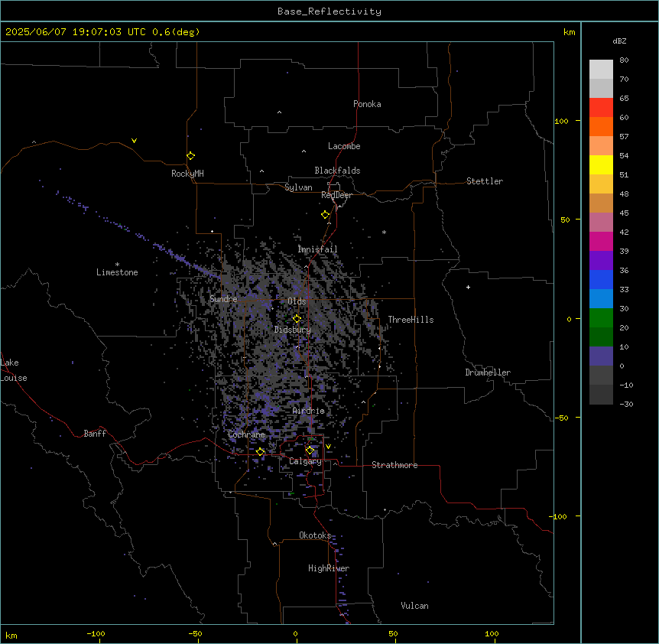Click the dBZ legend heading

(x=619, y=41)
